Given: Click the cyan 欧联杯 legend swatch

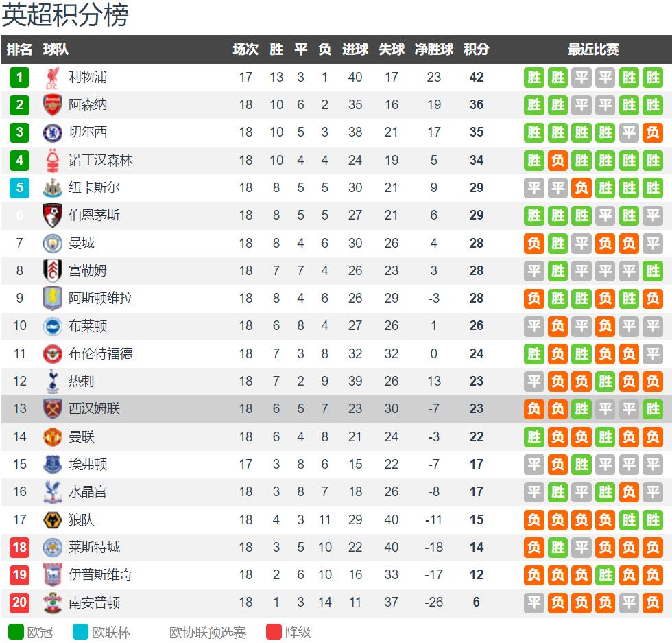Looking at the screenshot, I should tap(81, 632).
